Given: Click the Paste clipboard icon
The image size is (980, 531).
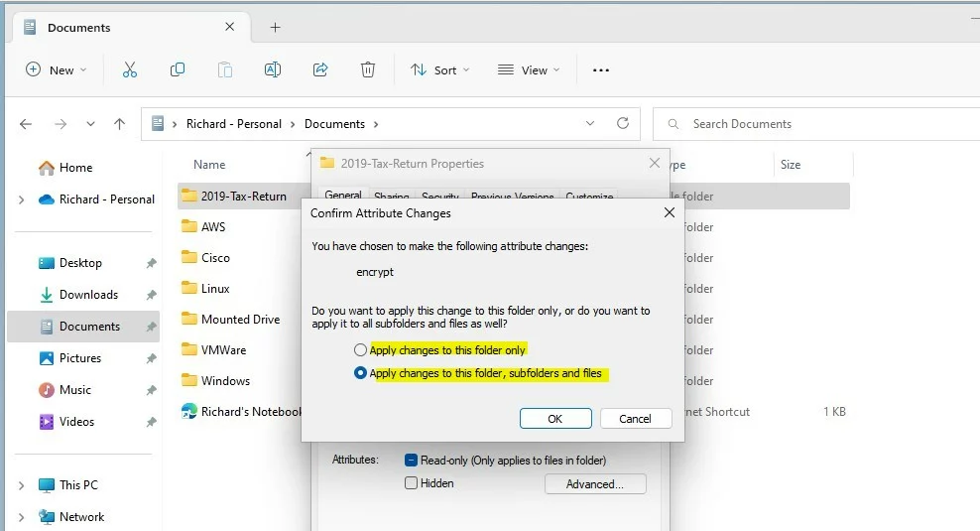Looking at the screenshot, I should 225,70.
